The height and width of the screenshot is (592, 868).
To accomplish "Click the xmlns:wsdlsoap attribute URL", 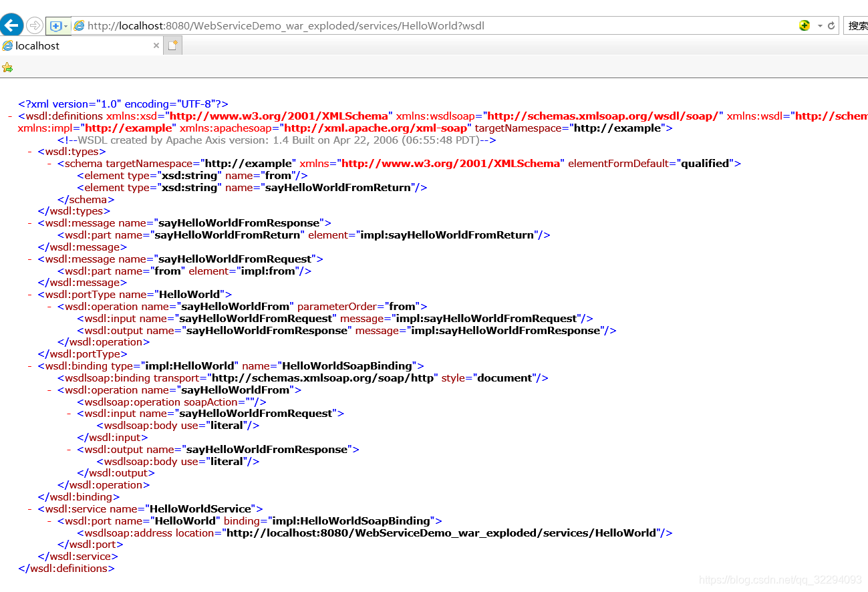I will point(605,116).
